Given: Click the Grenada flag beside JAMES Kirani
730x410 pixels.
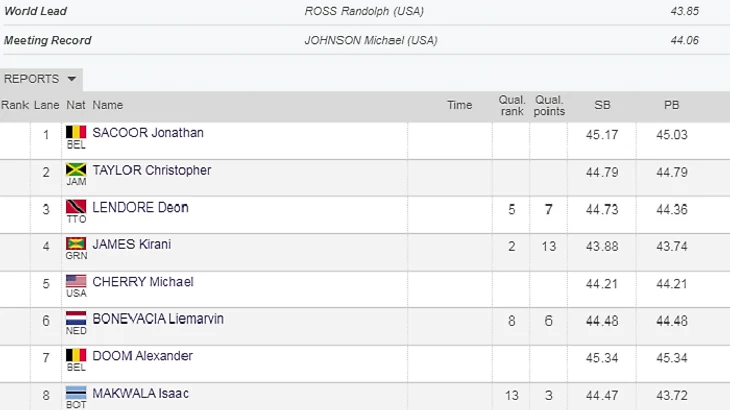Looking at the screenshot, I should 76,244.
